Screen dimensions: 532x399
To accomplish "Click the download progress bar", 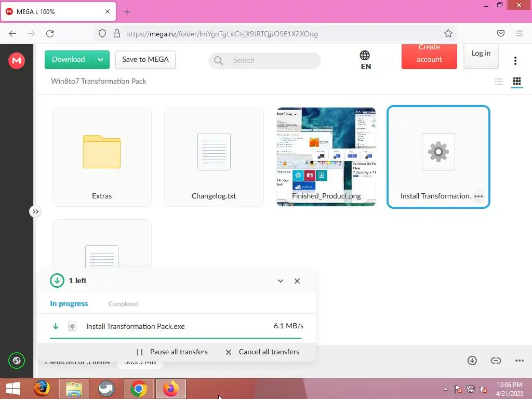I will coord(177,338).
